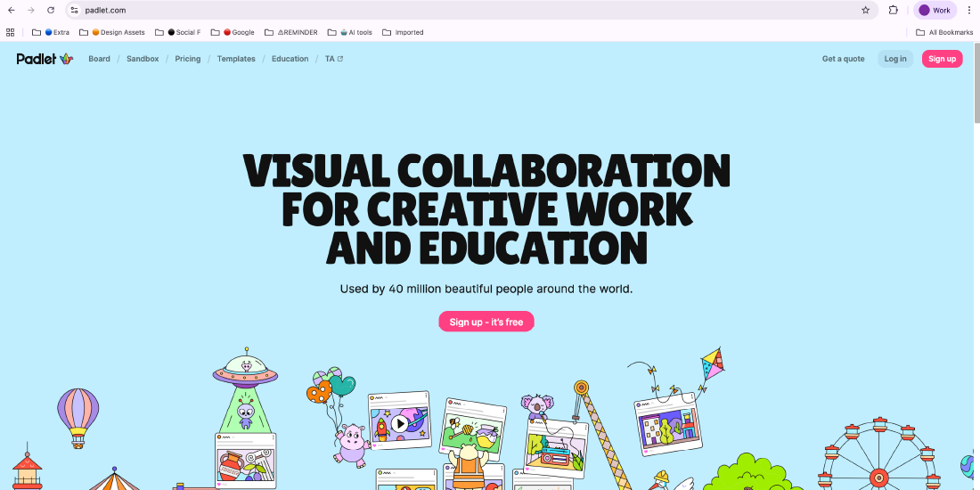Open the Chrome three-dot menu
This screenshot has width=980, height=490.
[x=969, y=11]
